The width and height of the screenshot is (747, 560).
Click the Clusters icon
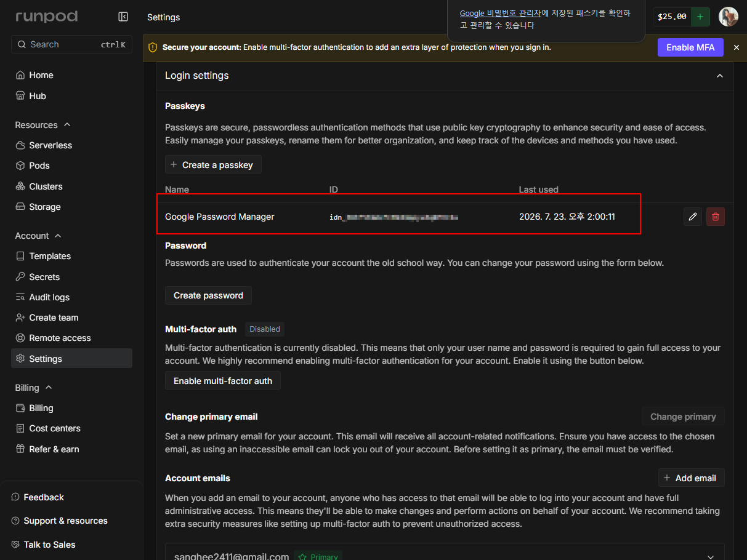pyautogui.click(x=20, y=186)
